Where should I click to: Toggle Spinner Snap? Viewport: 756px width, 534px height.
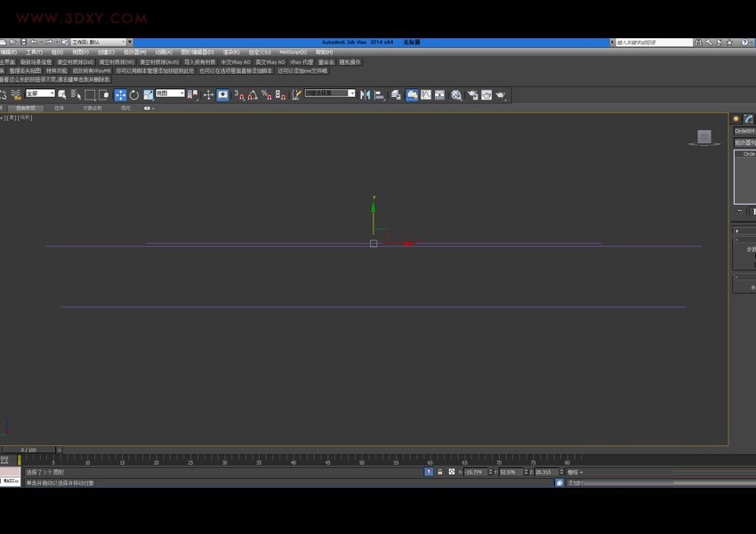pyautogui.click(x=280, y=95)
